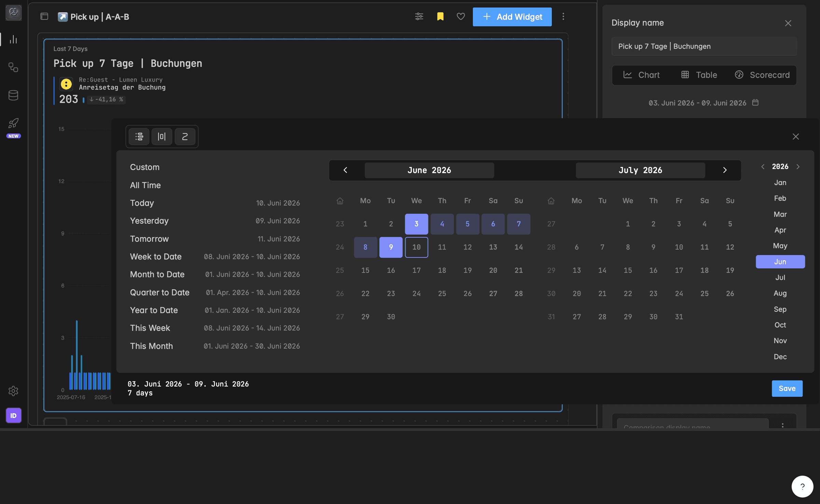Select the third date picker mode icon
This screenshot has height=504, width=820.
click(x=185, y=137)
